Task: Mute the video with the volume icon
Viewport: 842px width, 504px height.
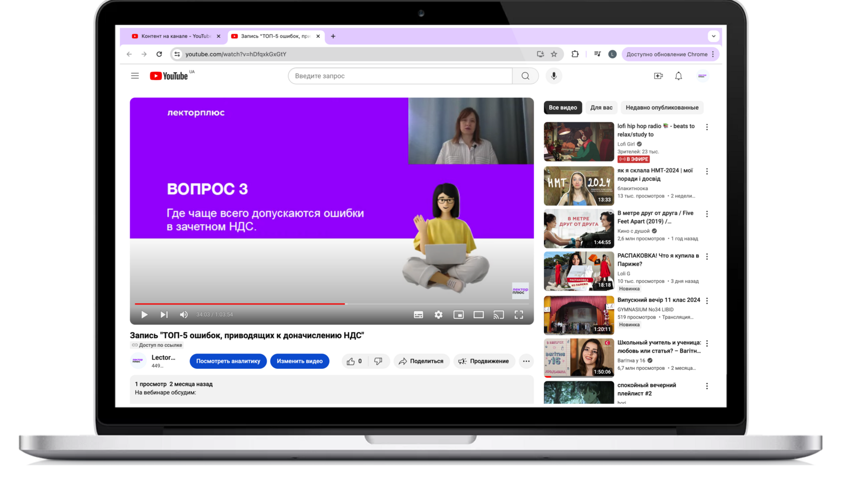Action: pyautogui.click(x=184, y=315)
